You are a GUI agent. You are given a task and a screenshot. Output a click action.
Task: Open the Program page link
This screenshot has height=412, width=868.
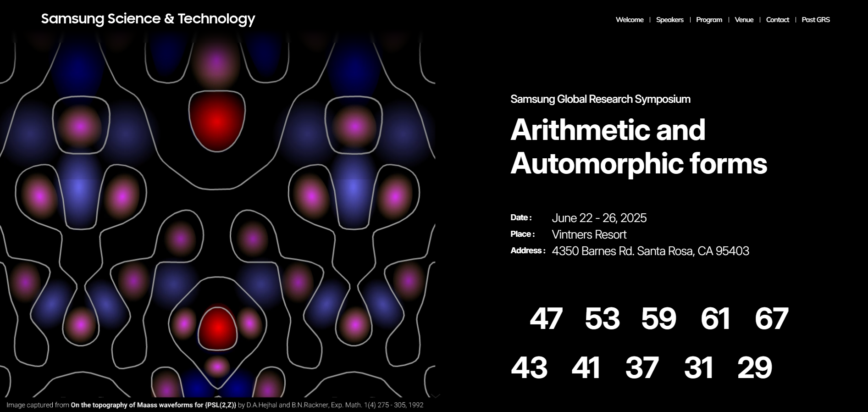(709, 20)
